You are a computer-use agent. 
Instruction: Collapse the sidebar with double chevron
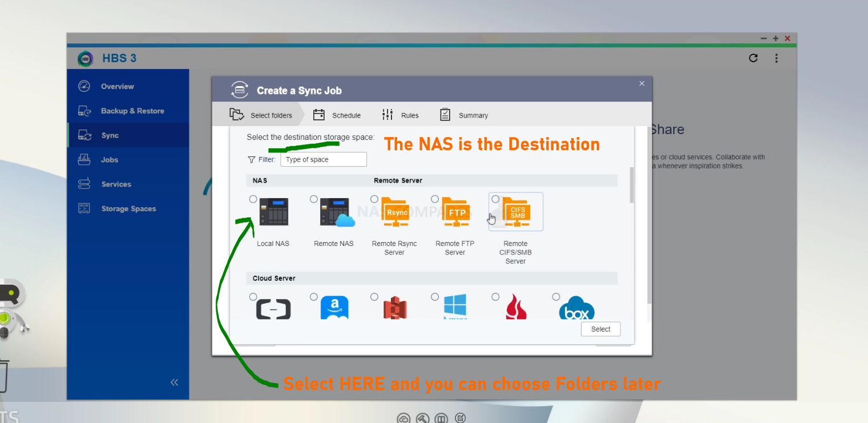click(x=174, y=382)
